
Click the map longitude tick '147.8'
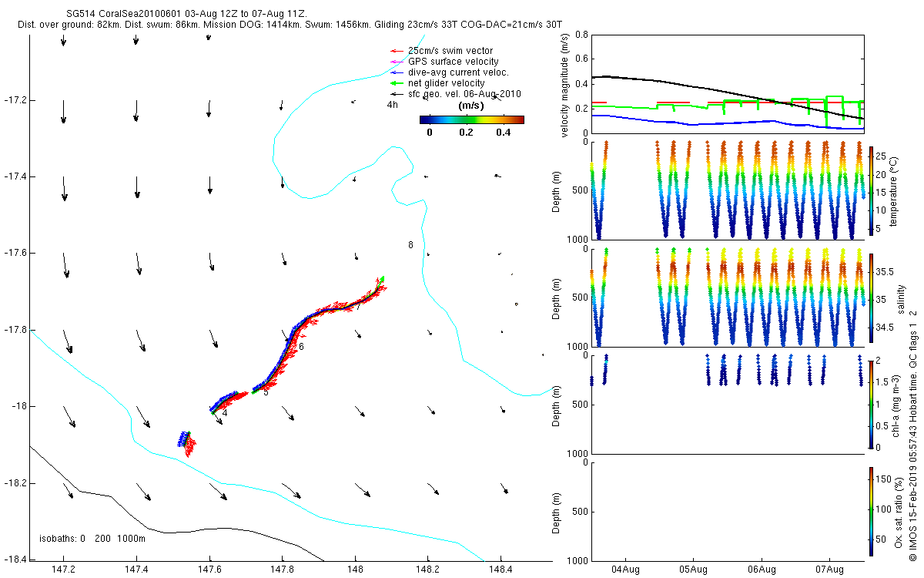point(282,570)
